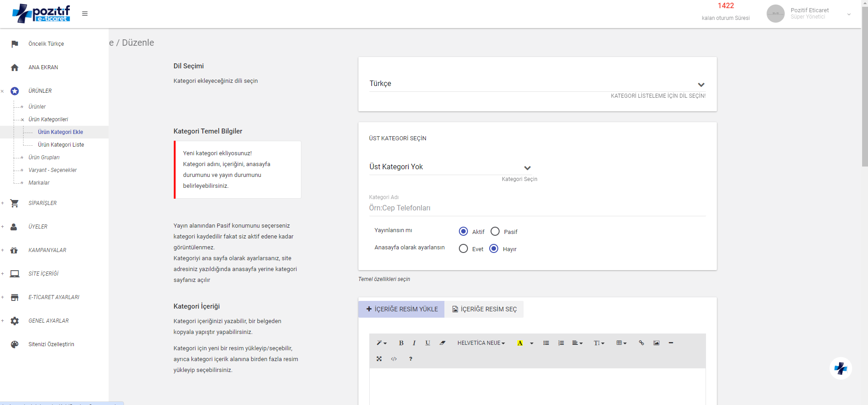Viewport: 868px width, 405px height.
Task: Open Ürün Kategori Liste in sidebar
Action: point(61,145)
